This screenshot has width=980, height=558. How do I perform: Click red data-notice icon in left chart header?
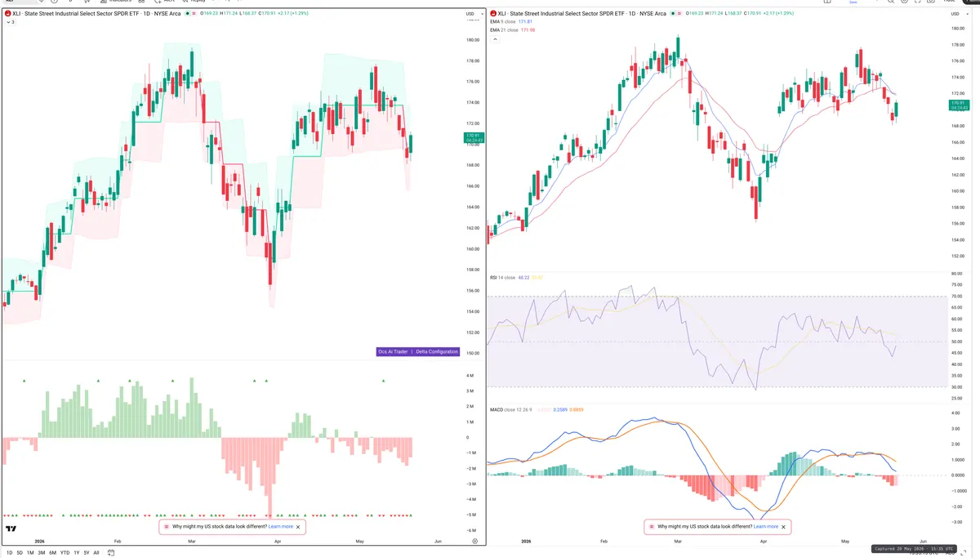point(194,14)
